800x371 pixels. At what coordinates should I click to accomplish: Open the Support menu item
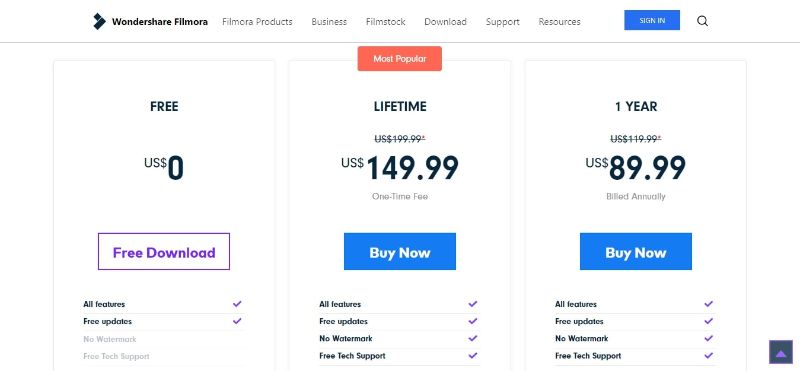(503, 21)
